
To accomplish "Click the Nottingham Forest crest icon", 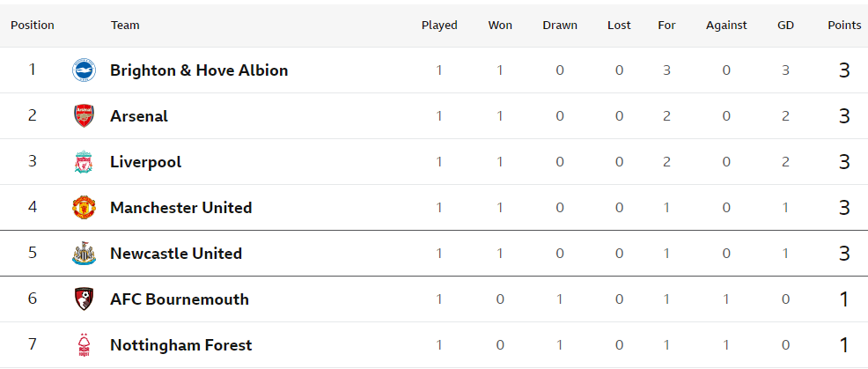I will (x=85, y=345).
